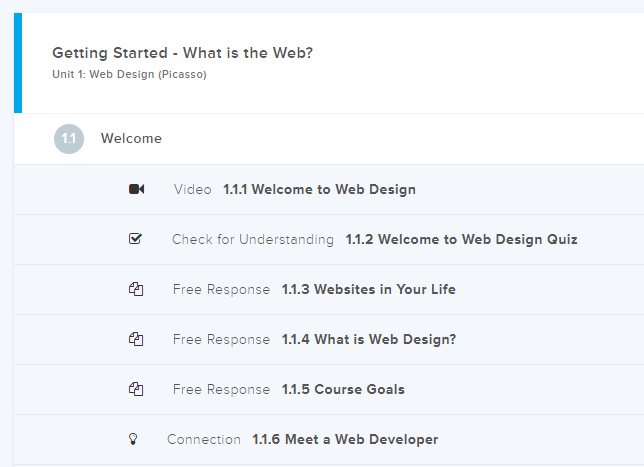
Task: Open 1.1.1 Welcome to Web Design
Action: click(319, 189)
